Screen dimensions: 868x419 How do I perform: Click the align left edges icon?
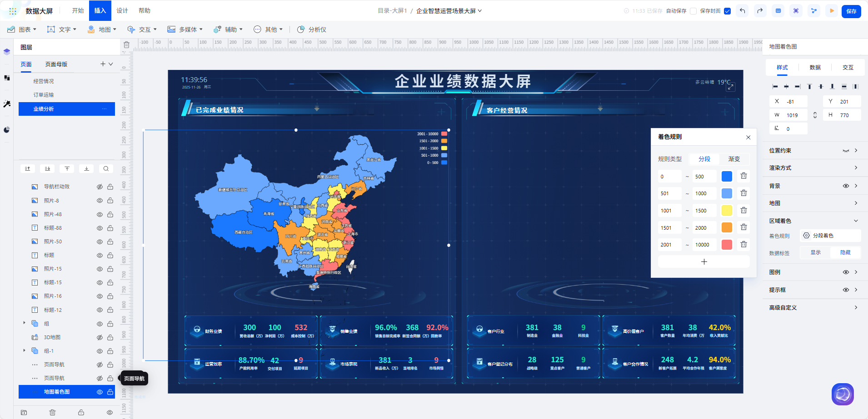click(775, 86)
